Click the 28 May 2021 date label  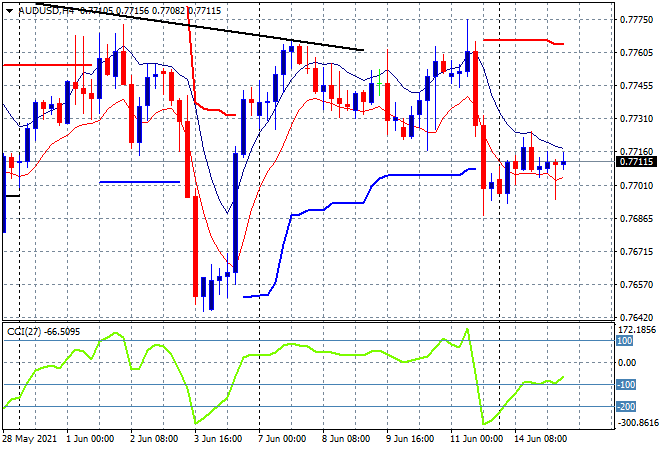29,439
